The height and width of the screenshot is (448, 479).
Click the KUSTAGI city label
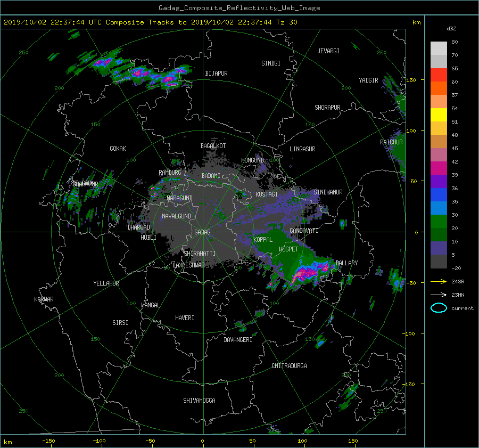[267, 194]
